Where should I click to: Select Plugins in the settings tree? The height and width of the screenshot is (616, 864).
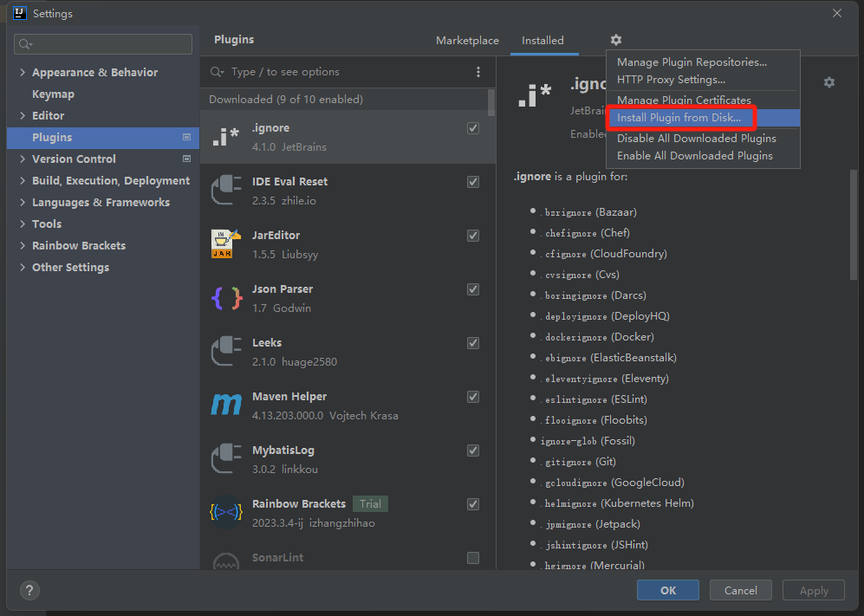tap(103, 137)
